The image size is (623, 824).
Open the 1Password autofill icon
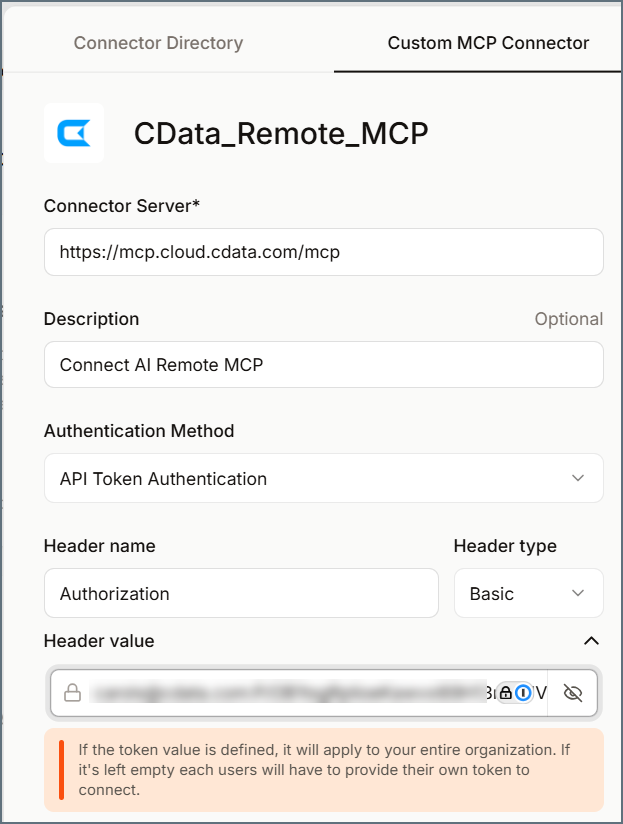pos(523,692)
